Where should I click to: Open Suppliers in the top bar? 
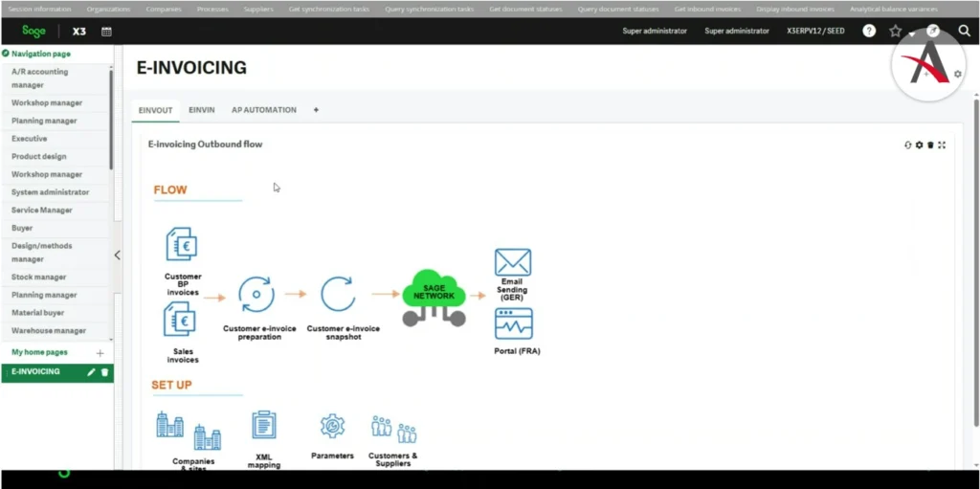pyautogui.click(x=258, y=10)
